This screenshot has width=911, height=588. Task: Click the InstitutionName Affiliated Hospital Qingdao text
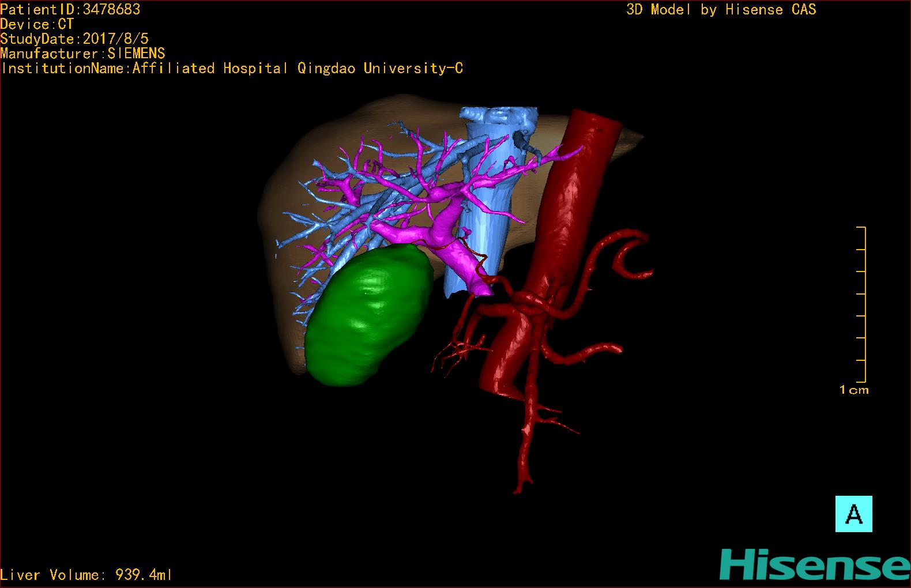(x=232, y=69)
